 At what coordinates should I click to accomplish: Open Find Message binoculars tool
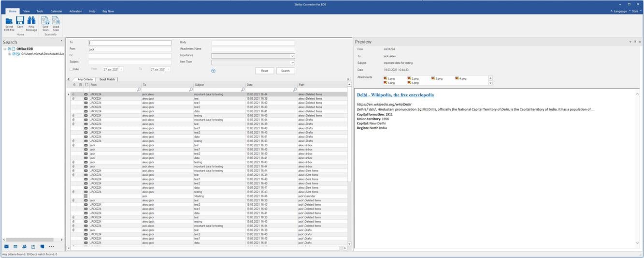(31, 21)
